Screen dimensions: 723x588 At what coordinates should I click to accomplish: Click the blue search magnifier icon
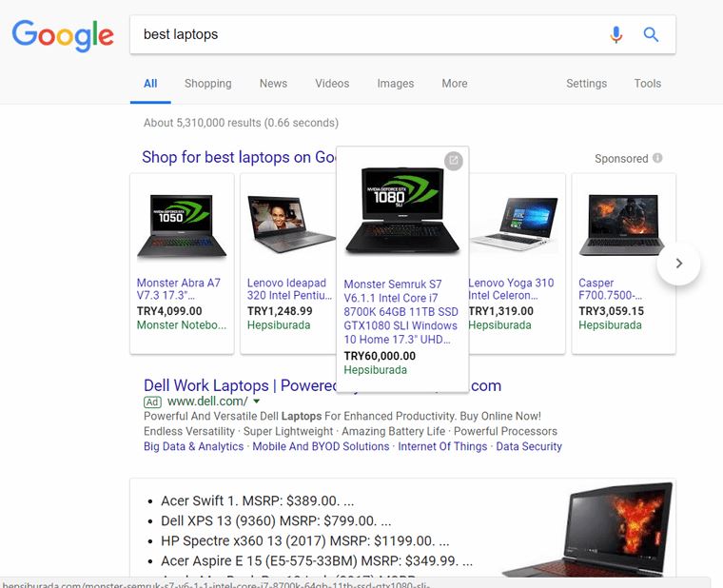pos(651,34)
